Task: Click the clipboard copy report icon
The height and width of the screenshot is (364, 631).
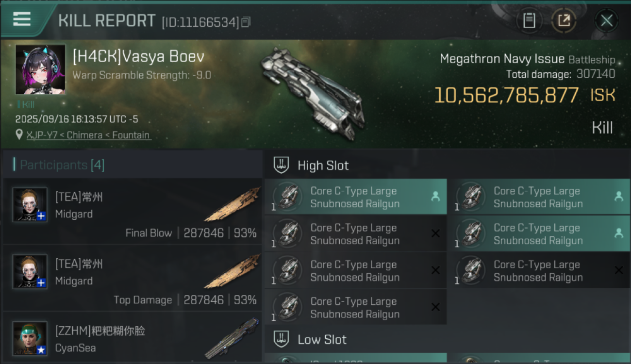Action: point(529,21)
